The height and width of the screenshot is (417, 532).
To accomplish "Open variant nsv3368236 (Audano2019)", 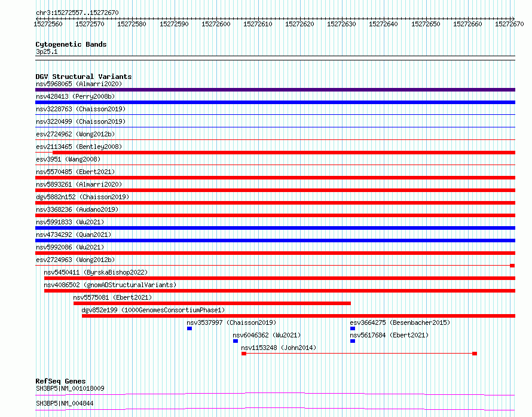I will 77,209.
